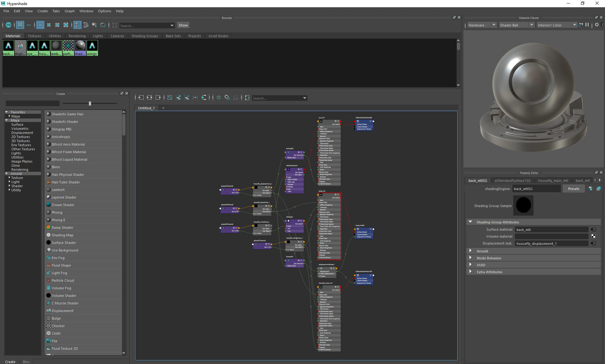Click the Show button in the browser
Screen dimensions: 605x364
(183, 25)
